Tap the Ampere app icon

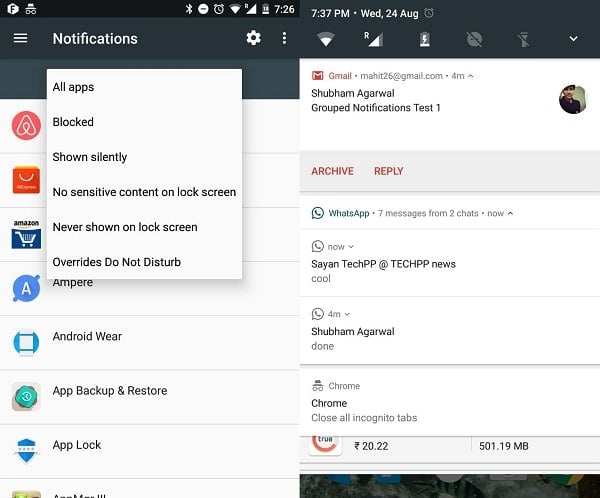point(26,288)
